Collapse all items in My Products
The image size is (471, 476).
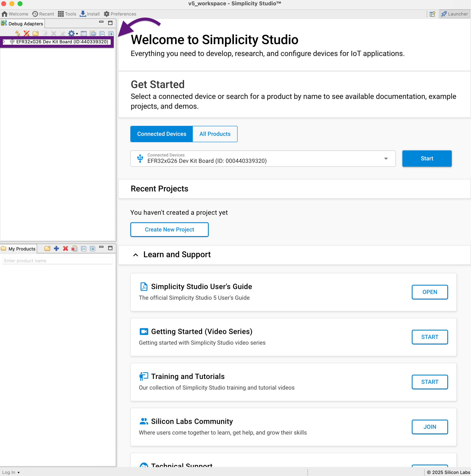tap(84, 249)
